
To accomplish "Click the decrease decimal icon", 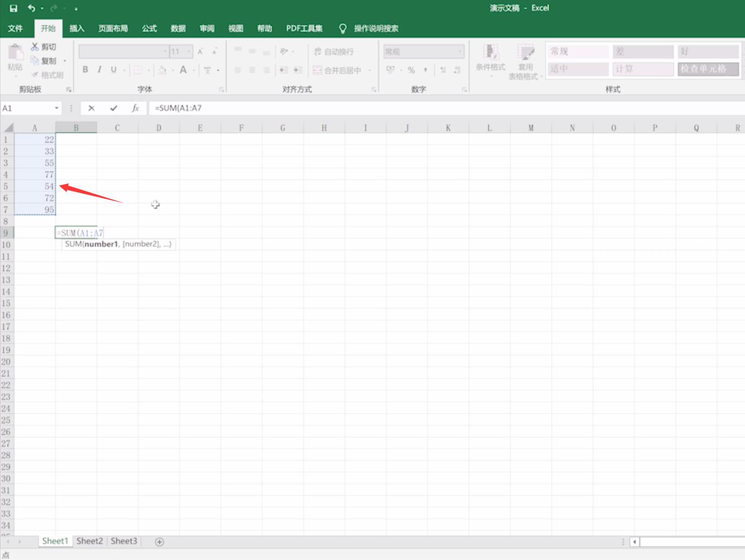I will coord(457,70).
